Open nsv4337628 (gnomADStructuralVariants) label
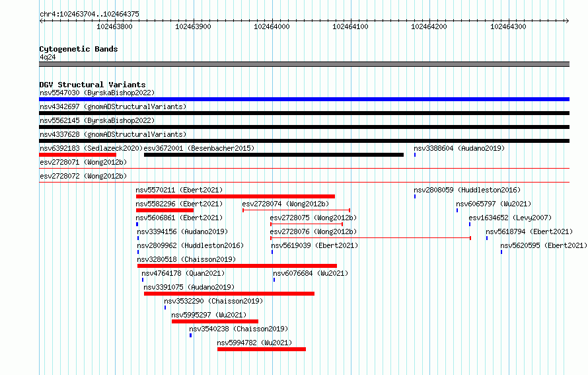 pyautogui.click(x=113, y=134)
